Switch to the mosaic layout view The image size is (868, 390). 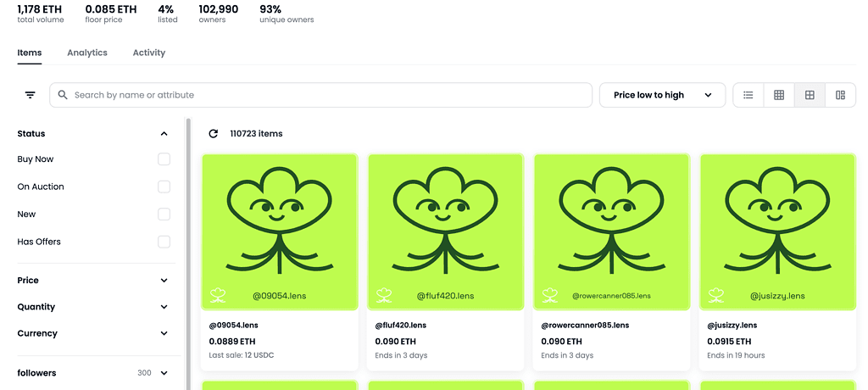click(x=840, y=95)
